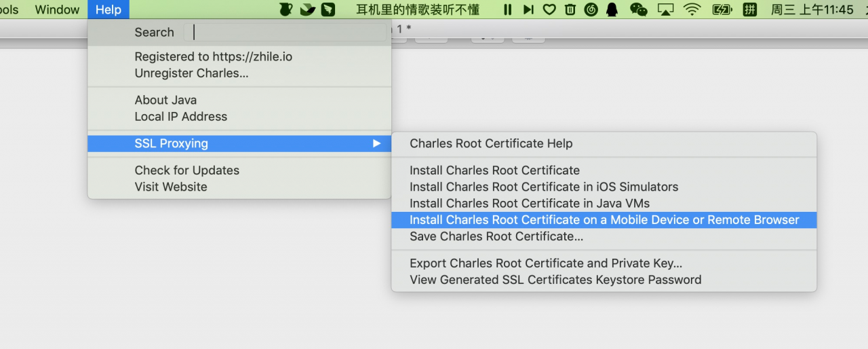Open the Window menu
This screenshot has width=868, height=349.
coord(57,10)
